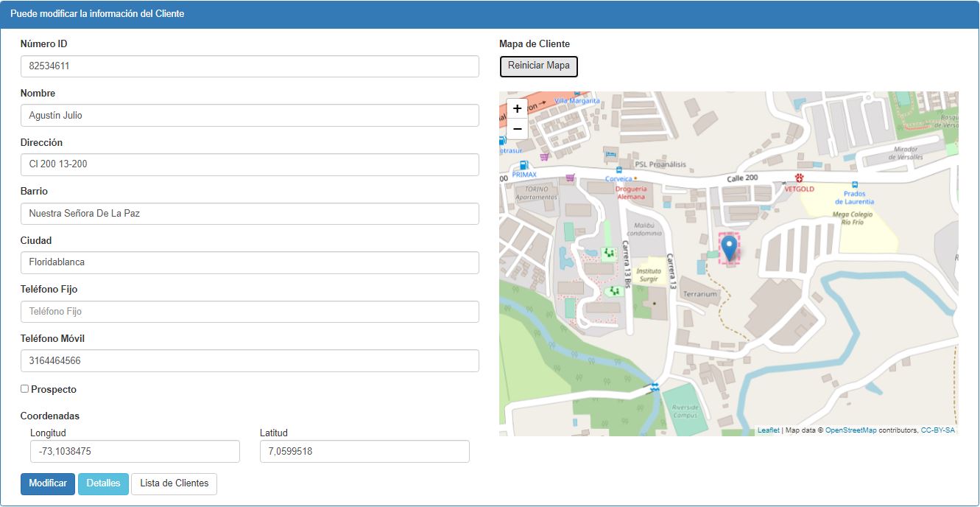This screenshot has width=980, height=507.
Task: Click the blue location marker pin
Action: 729,248
